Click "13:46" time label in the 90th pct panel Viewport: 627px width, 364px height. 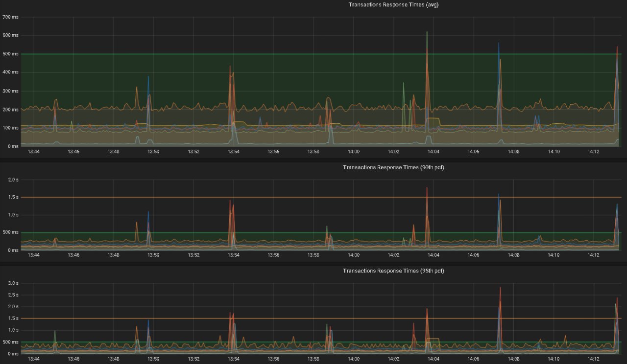[73, 255]
